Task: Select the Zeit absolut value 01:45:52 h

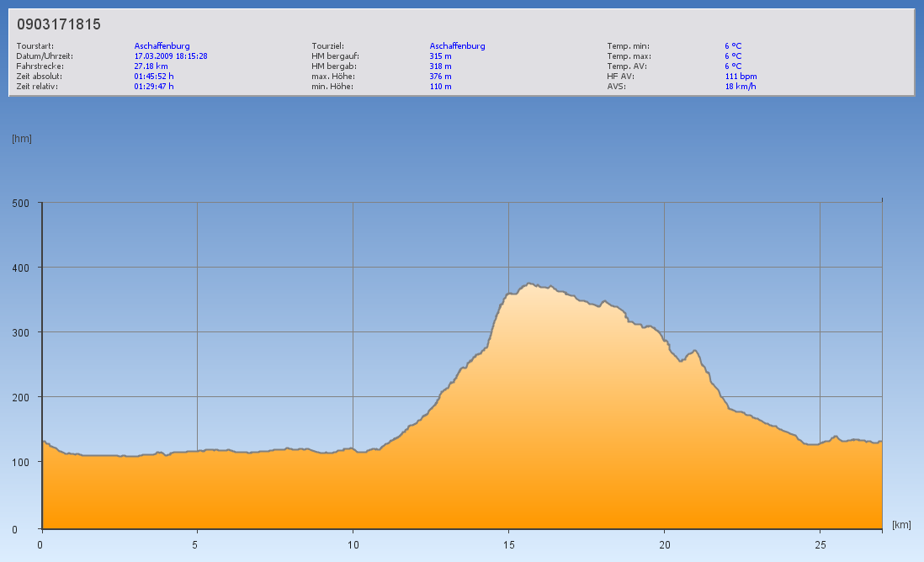Action: pyautogui.click(x=154, y=76)
